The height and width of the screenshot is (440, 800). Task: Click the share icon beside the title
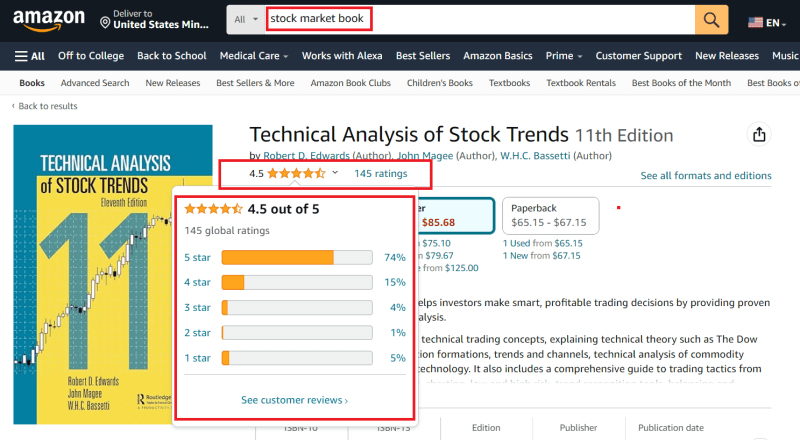758,135
